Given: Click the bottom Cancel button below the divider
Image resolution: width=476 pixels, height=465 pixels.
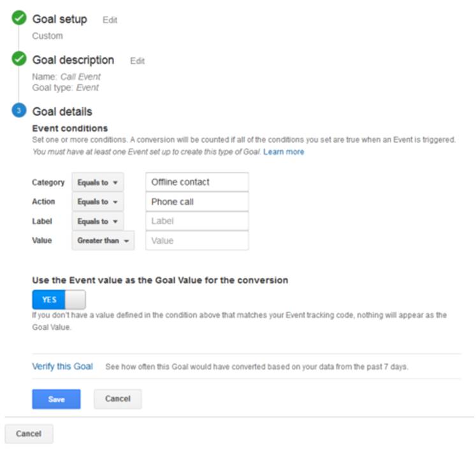Looking at the screenshot, I should tap(29, 434).
